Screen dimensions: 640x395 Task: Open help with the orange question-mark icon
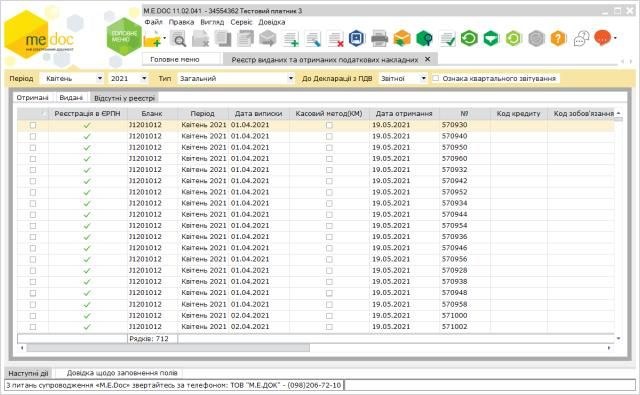558,38
